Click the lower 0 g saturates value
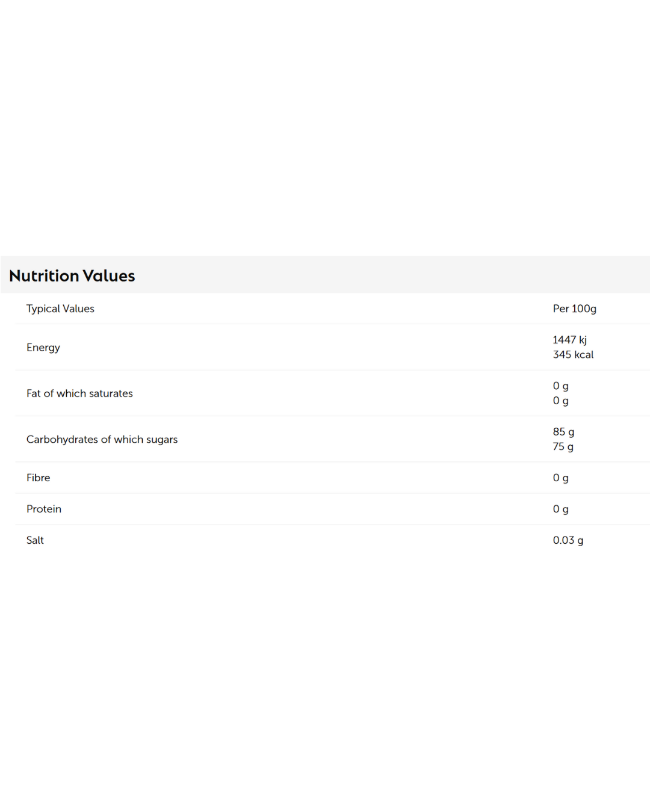Image resolution: width=650 pixels, height=812 pixels. click(560, 401)
